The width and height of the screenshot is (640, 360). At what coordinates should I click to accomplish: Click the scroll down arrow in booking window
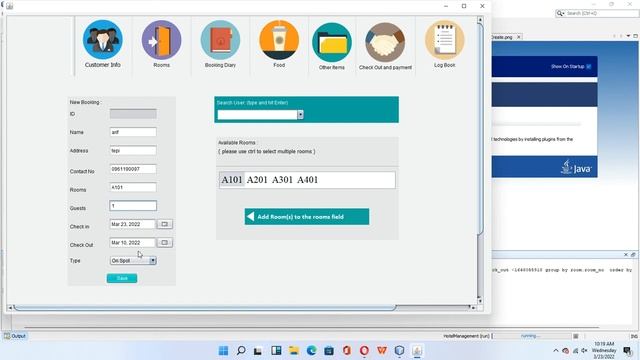pos(480,301)
